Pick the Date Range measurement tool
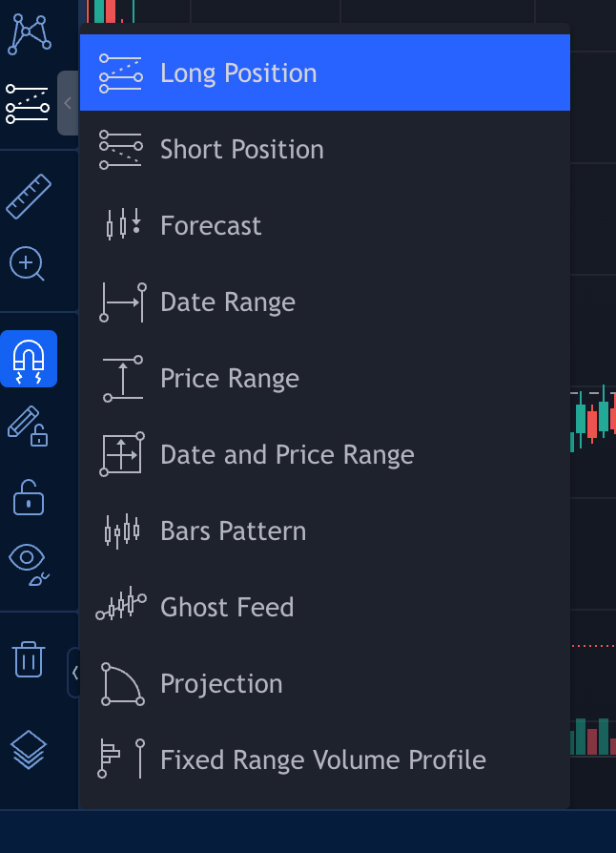The height and width of the screenshot is (853, 616). click(324, 302)
